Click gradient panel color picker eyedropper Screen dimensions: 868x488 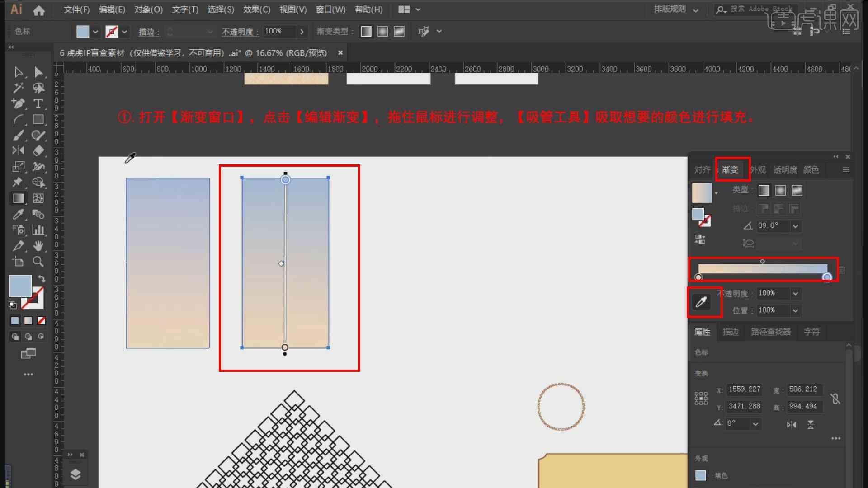(701, 302)
